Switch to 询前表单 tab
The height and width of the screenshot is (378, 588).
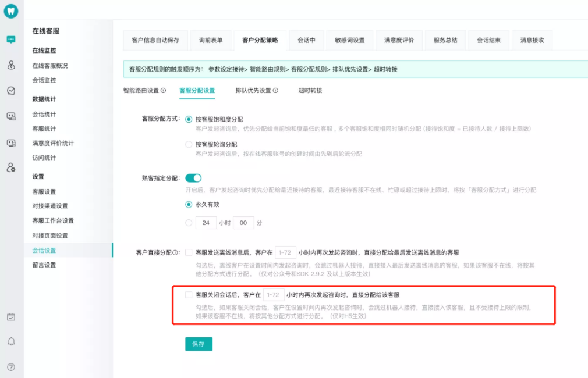[211, 40]
